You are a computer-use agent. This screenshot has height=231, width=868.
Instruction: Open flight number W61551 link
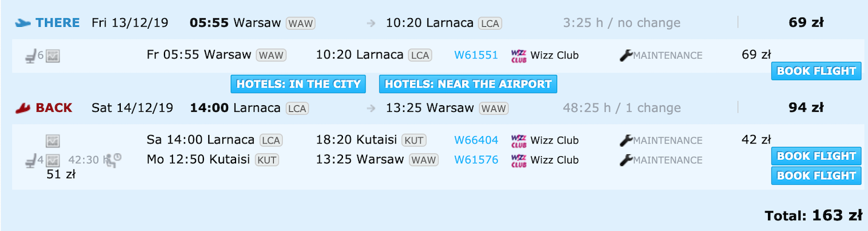coord(476,55)
